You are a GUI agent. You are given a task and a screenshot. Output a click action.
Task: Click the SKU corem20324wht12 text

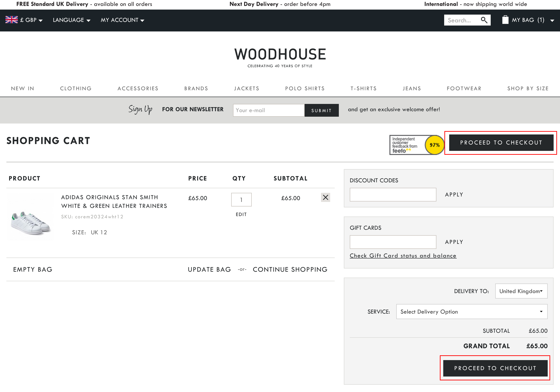[92, 217]
